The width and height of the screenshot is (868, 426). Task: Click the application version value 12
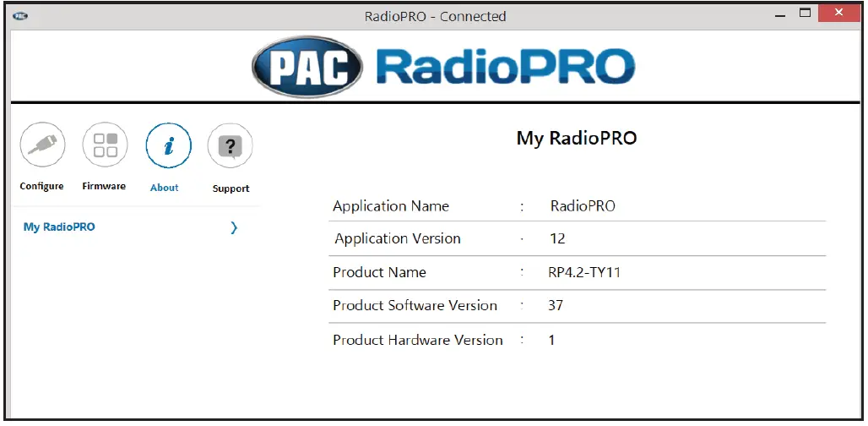pos(557,238)
